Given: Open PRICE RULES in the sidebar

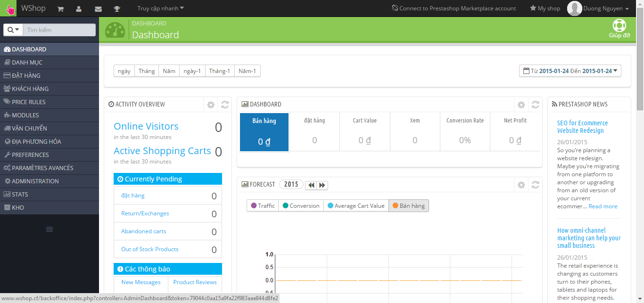Looking at the screenshot, I should click(x=50, y=102).
